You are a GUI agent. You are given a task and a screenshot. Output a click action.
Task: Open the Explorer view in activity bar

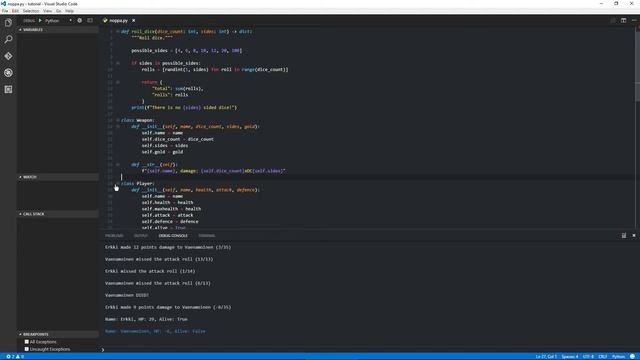point(8,22)
